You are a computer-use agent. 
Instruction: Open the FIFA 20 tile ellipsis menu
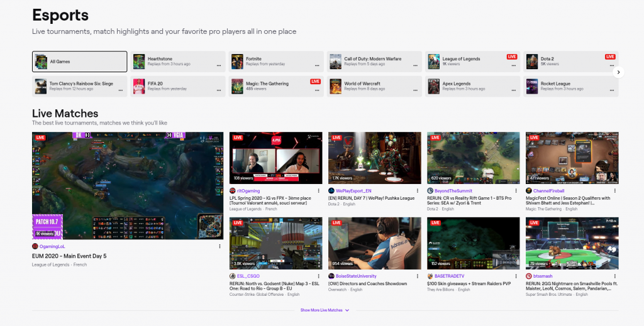(x=219, y=90)
